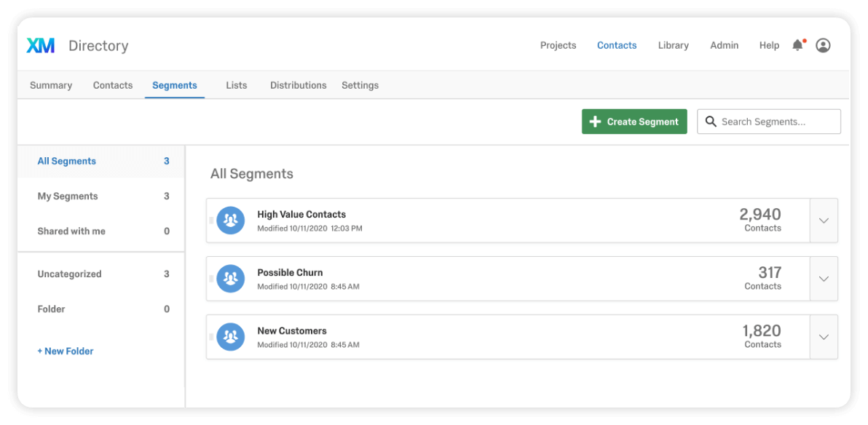
Task: Expand the High Value Contacts dropdown chevron
Action: coord(824,221)
